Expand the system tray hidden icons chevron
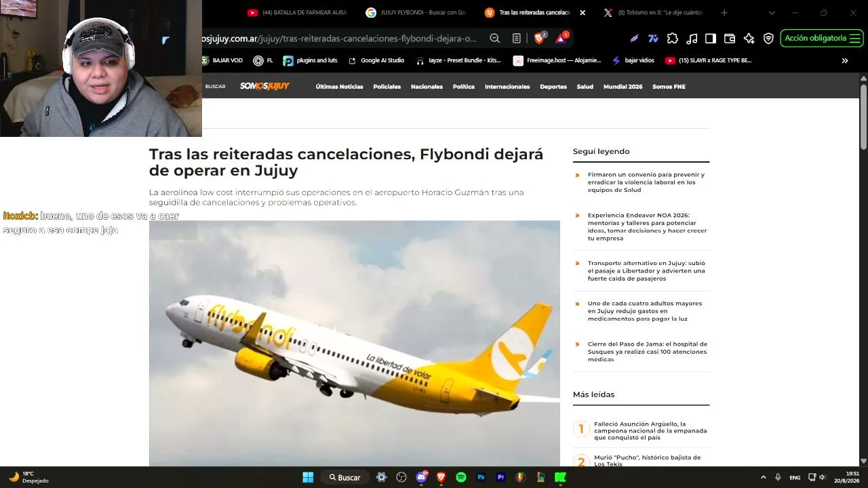This screenshot has height=488, width=868. pos(764,477)
